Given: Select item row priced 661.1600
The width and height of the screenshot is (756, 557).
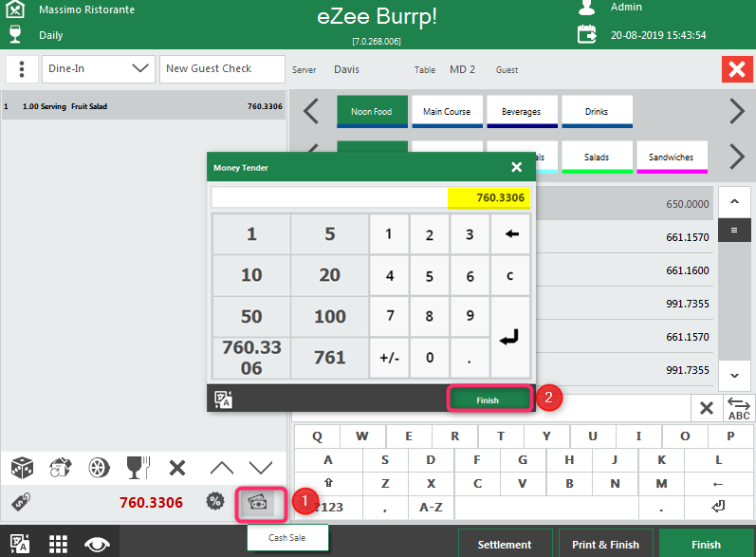Looking at the screenshot, I should [624, 270].
